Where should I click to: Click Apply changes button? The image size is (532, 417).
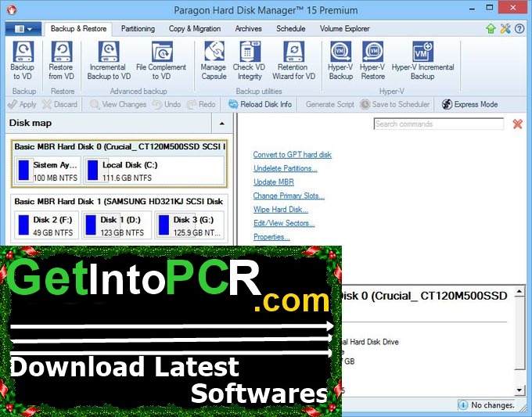tap(22, 104)
